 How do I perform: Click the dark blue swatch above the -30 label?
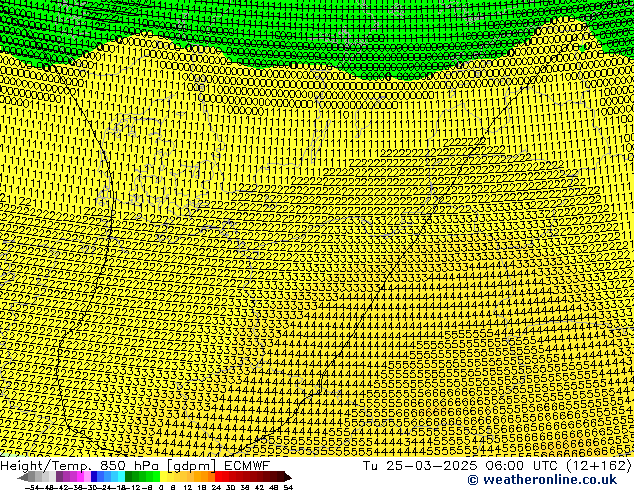coord(94,478)
